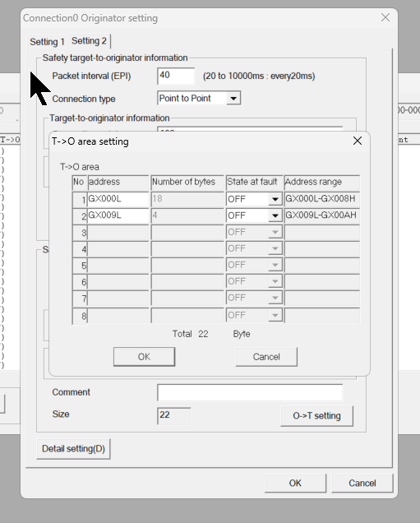
Task: Confirm T->O area setting with OK
Action: point(144,357)
